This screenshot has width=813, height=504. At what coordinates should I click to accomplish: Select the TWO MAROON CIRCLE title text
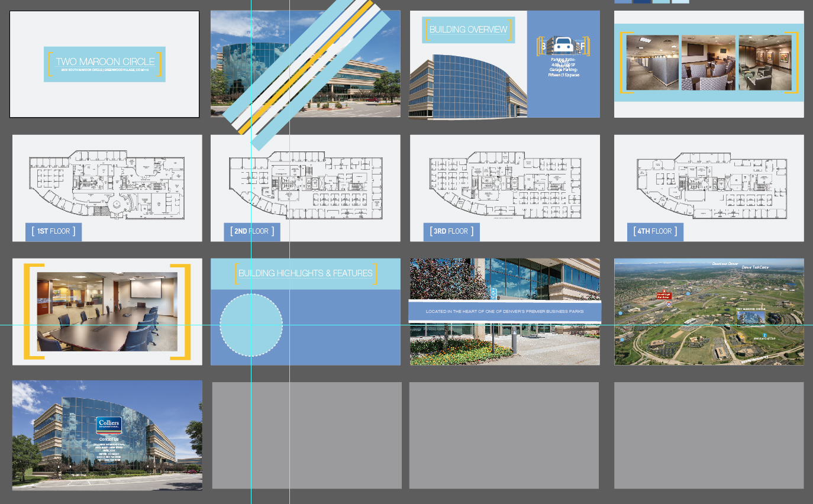(105, 62)
